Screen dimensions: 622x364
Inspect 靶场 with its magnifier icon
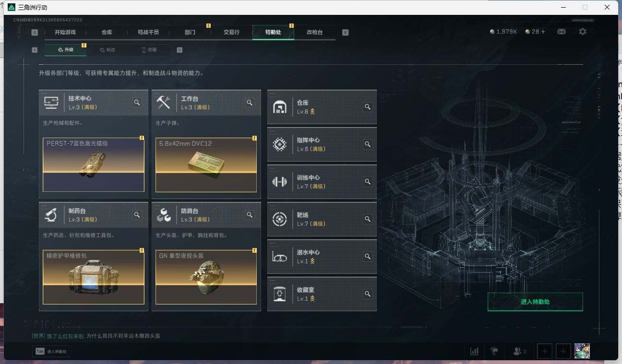(368, 219)
